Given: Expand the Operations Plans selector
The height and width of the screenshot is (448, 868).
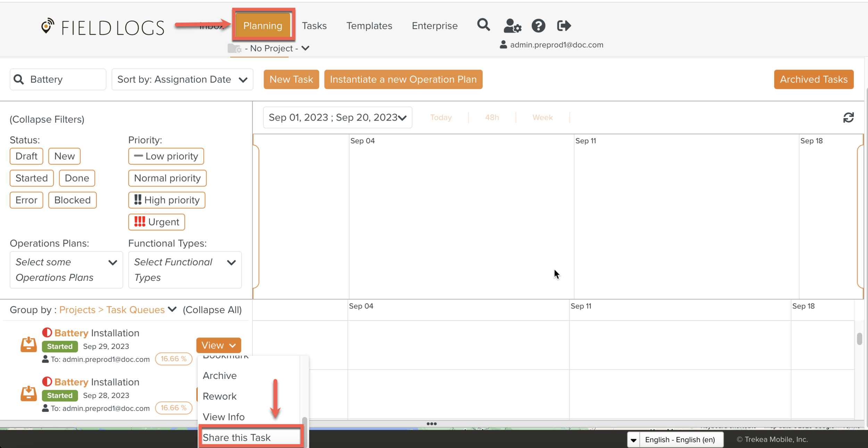Looking at the screenshot, I should click(66, 270).
